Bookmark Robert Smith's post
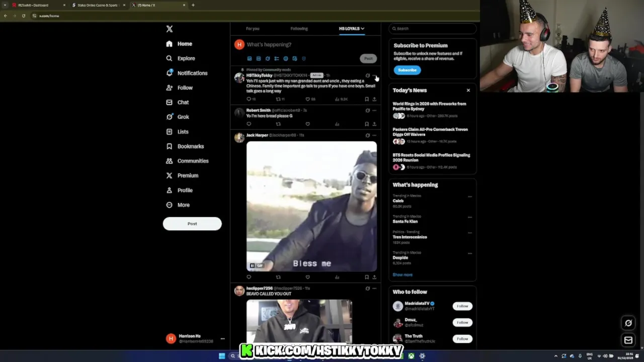 (367, 124)
